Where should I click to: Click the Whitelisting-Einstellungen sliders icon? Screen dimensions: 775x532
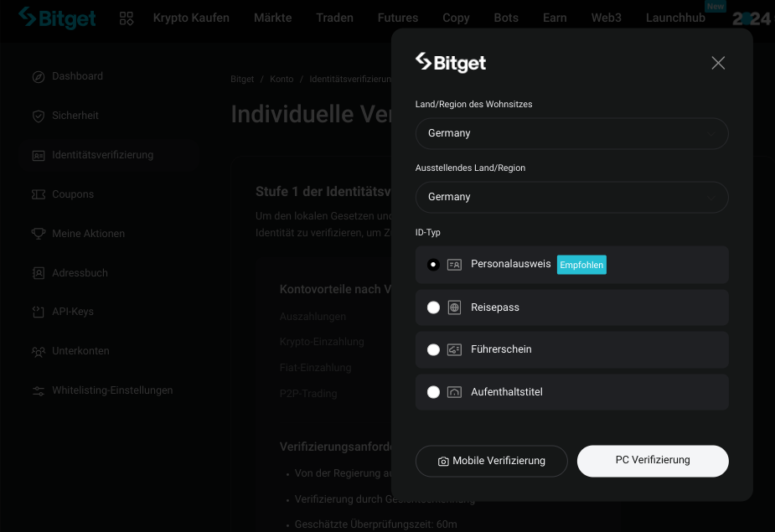[x=38, y=390]
